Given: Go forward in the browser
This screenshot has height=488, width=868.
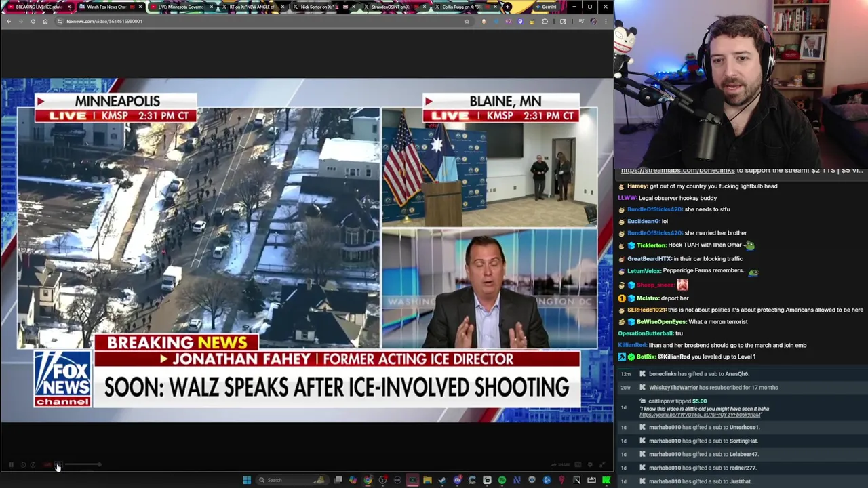Looking at the screenshot, I should [x=20, y=21].
